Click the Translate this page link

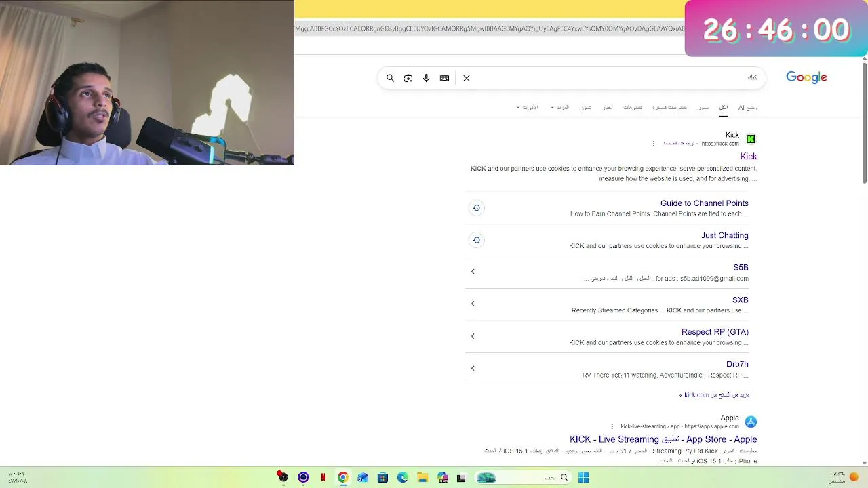click(679, 144)
